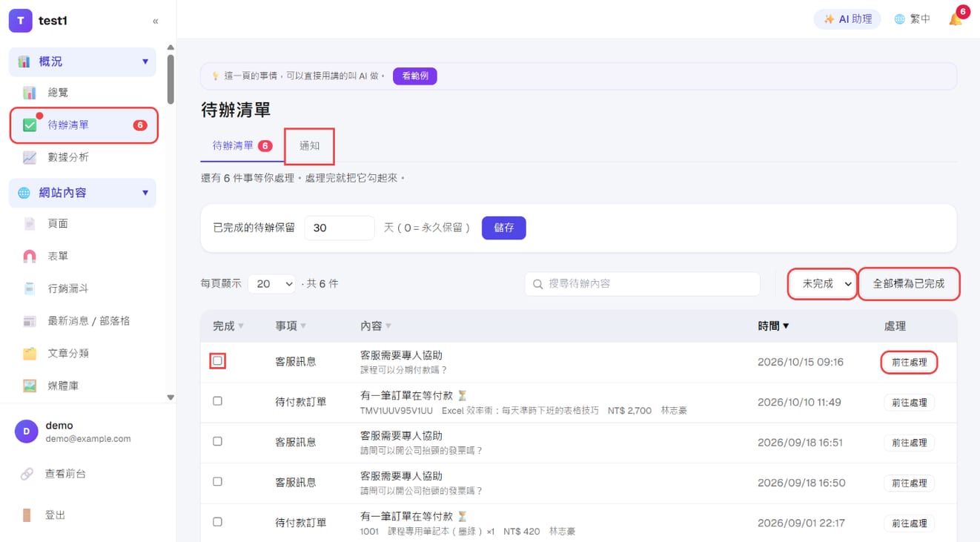Click 全部標為已完成 button
The image size is (980, 542).
[909, 284]
